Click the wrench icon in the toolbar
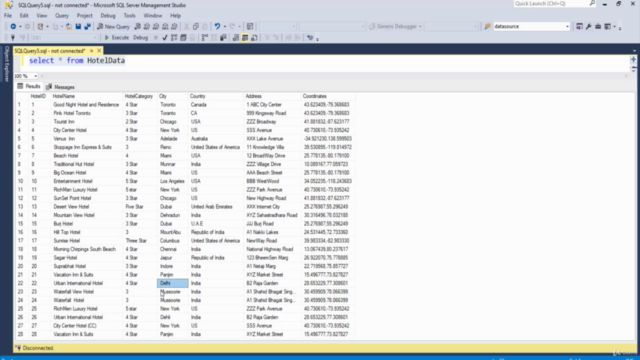 [x=589, y=27]
